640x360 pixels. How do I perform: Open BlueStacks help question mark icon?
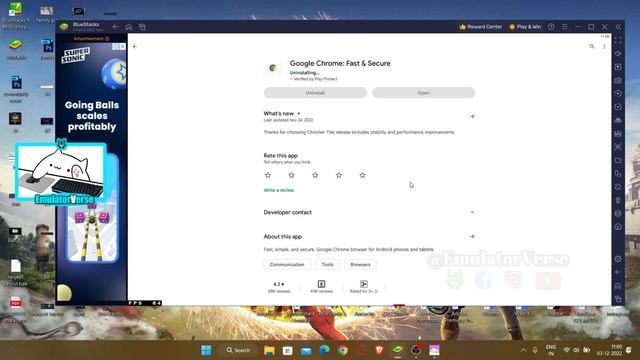[551, 27]
